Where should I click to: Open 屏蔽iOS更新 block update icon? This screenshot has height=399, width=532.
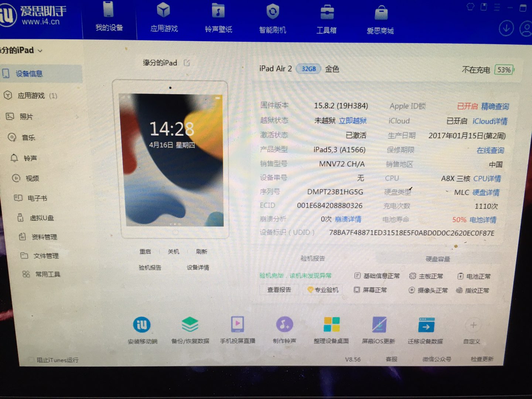pos(379,325)
